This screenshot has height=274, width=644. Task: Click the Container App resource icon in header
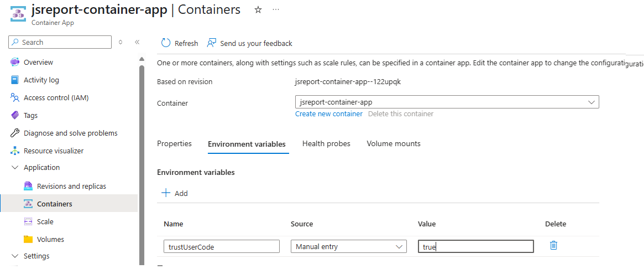(x=18, y=13)
